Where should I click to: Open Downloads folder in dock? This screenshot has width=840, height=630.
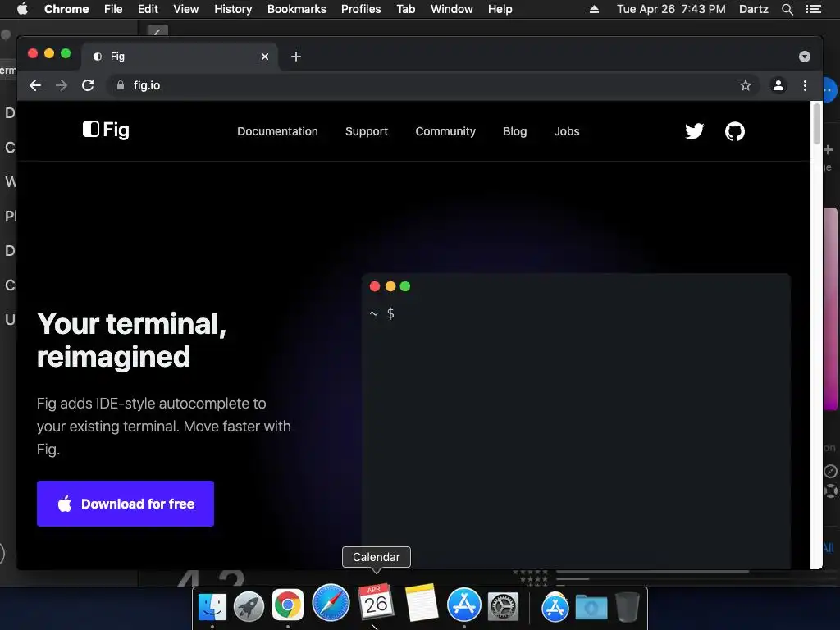[x=591, y=608]
